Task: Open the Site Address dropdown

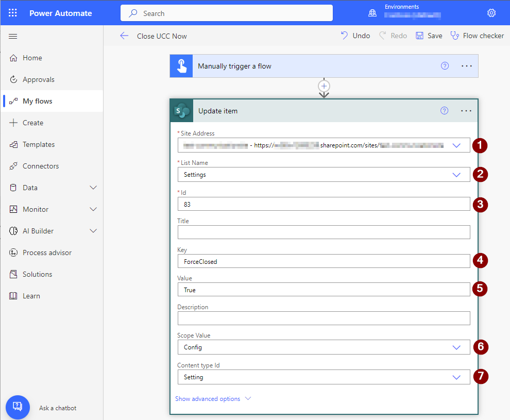Action: (x=456, y=145)
